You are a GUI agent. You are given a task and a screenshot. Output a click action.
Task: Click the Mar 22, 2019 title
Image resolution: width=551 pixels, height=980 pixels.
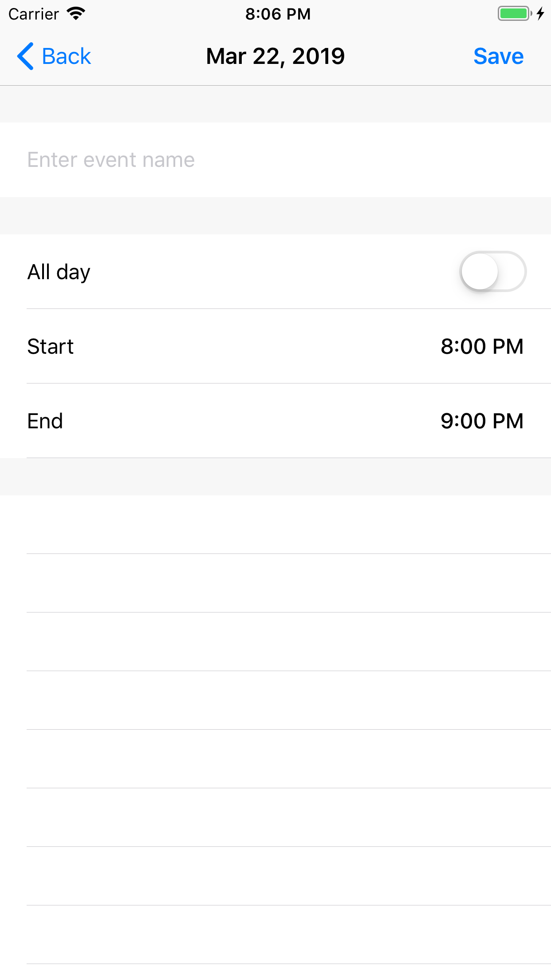tap(275, 56)
